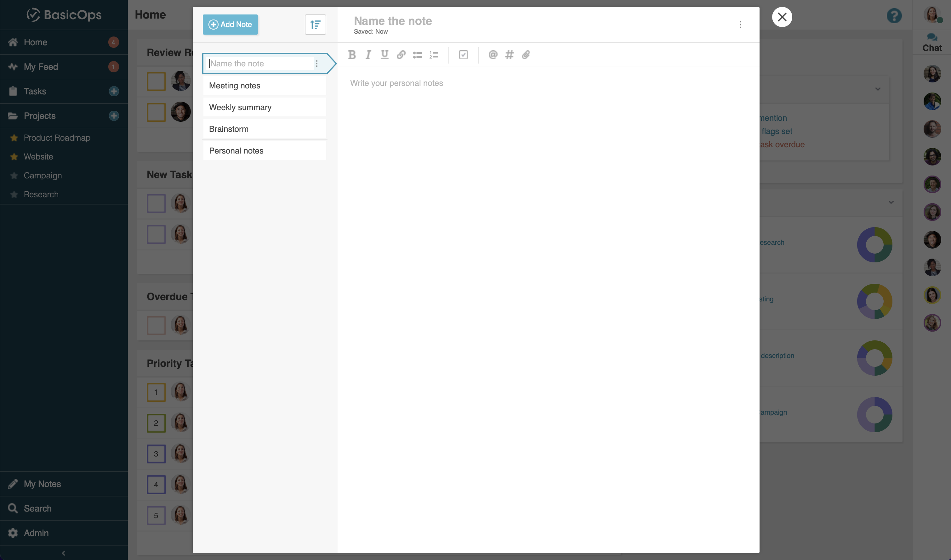
Task: Check the priority 1 task box
Action: pos(156,392)
